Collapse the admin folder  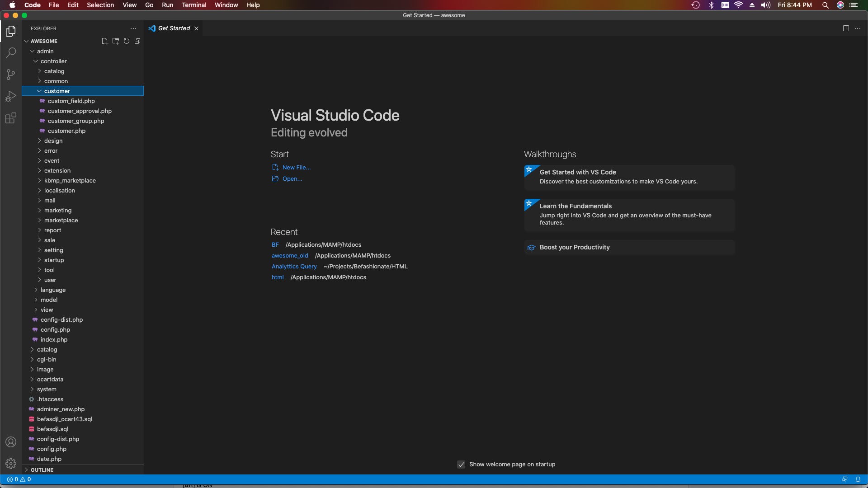point(83,52)
